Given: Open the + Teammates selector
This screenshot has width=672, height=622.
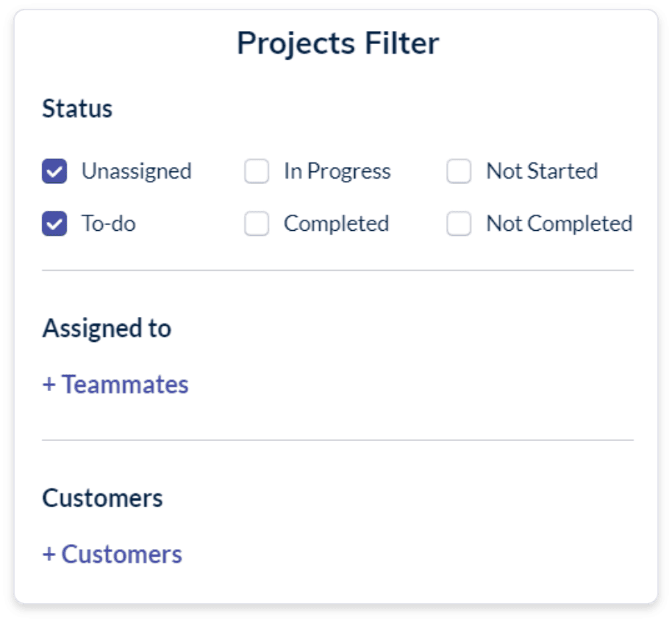Looking at the screenshot, I should pyautogui.click(x=115, y=385).
